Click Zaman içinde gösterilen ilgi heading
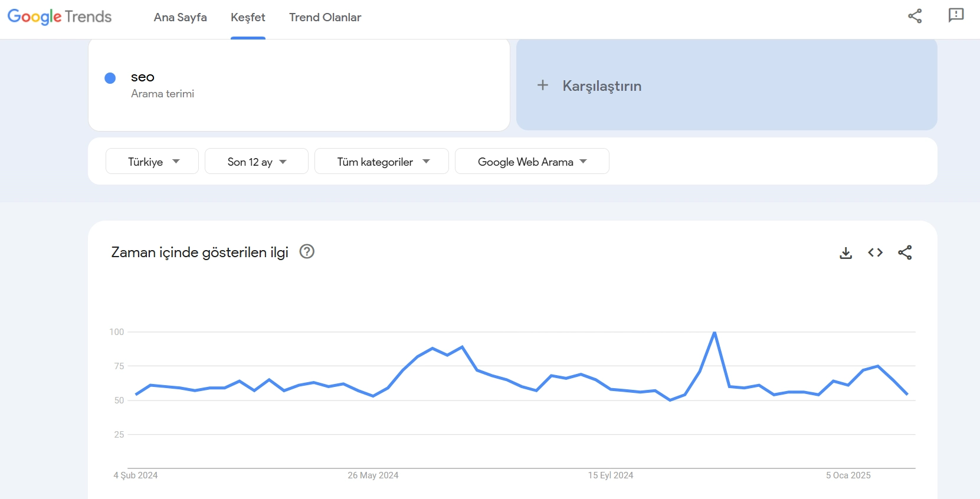 point(199,252)
